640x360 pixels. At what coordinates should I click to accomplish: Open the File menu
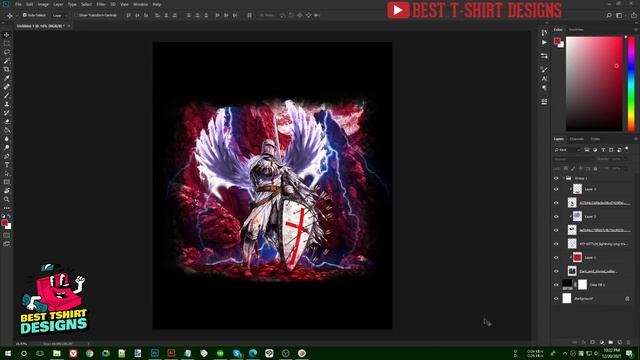click(18, 4)
